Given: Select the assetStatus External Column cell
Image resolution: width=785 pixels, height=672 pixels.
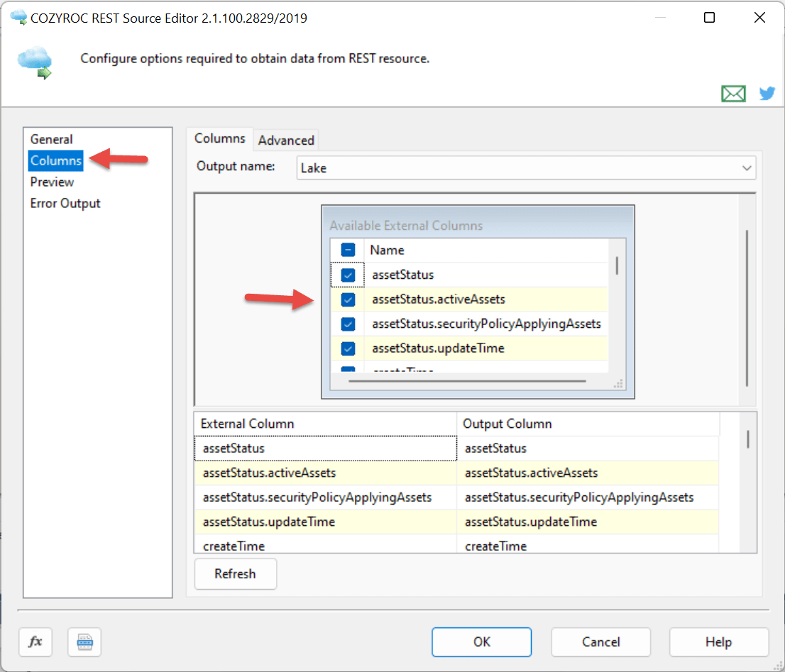Looking at the screenshot, I should click(x=325, y=448).
